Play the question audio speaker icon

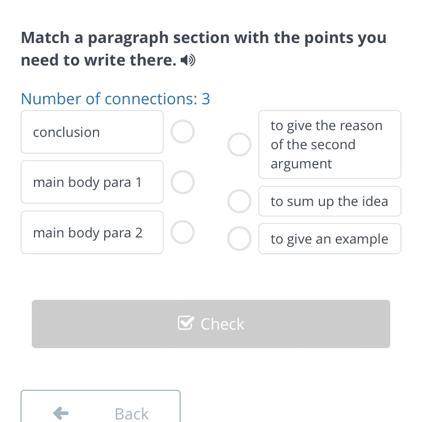[x=188, y=60]
